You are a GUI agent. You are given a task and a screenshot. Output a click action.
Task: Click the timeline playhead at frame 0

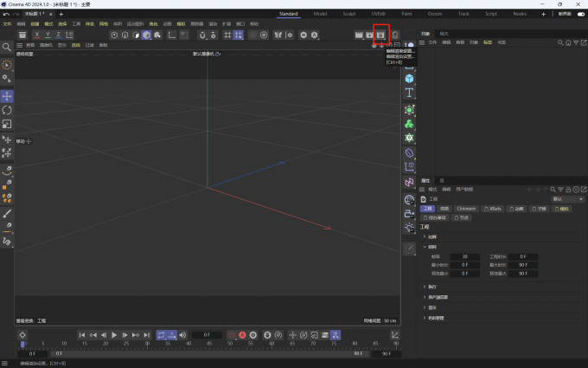point(22,344)
